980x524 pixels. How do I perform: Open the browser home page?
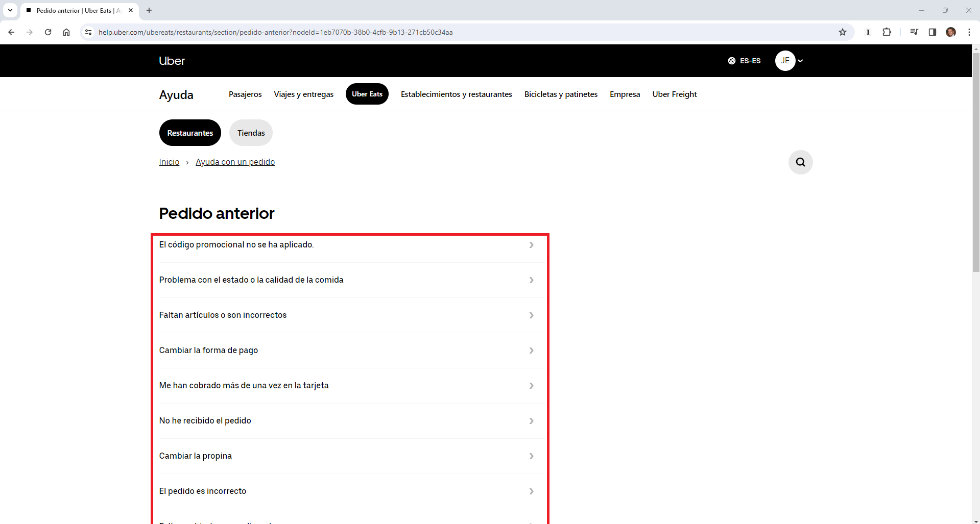click(x=66, y=32)
